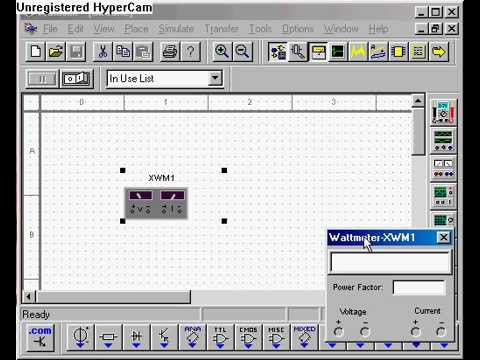480x360 pixels.
Task: Open the View menu
Action: [x=104, y=29]
